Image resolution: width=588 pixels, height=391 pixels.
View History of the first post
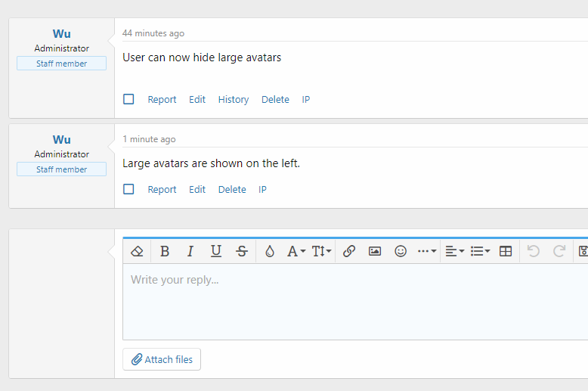coord(234,99)
